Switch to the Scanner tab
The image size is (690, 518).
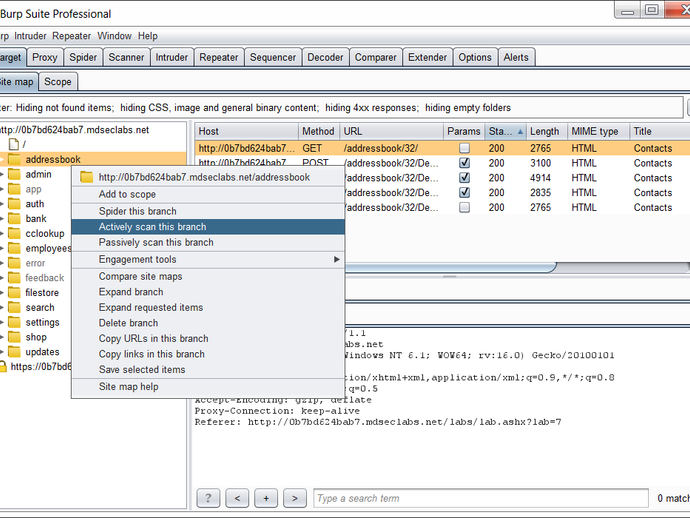click(x=126, y=57)
